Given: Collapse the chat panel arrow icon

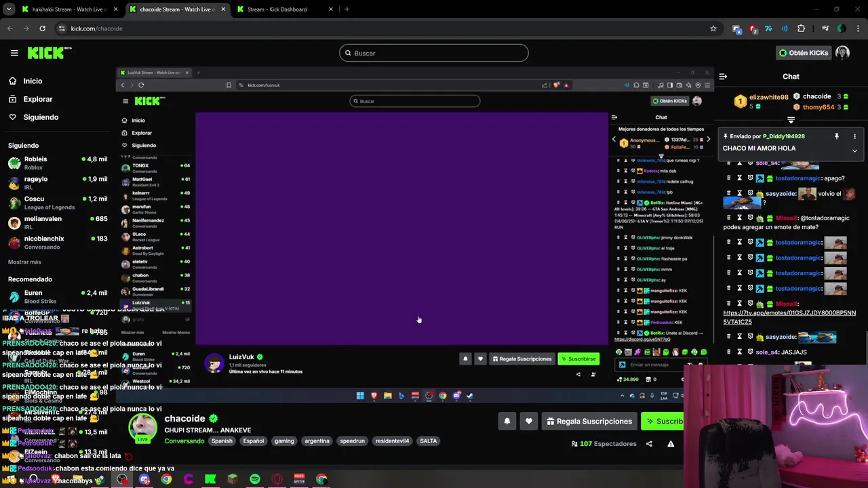Looking at the screenshot, I should coord(723,77).
